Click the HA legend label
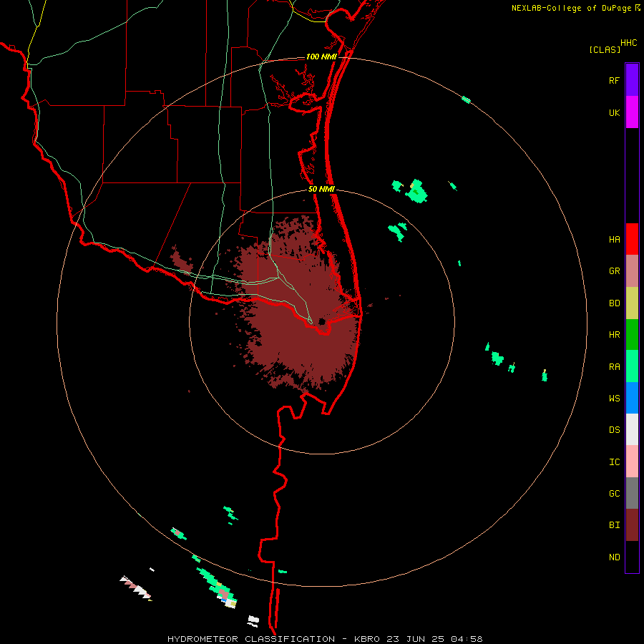 click(614, 240)
